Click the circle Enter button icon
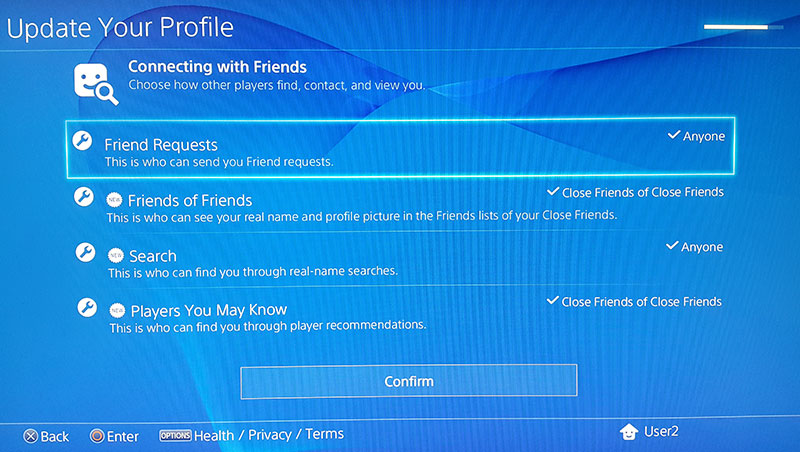Screen dimensions: 800x452 click(96, 436)
